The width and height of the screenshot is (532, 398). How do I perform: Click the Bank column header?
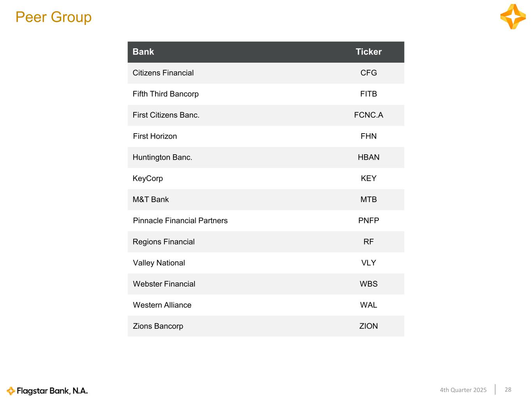click(x=143, y=52)
